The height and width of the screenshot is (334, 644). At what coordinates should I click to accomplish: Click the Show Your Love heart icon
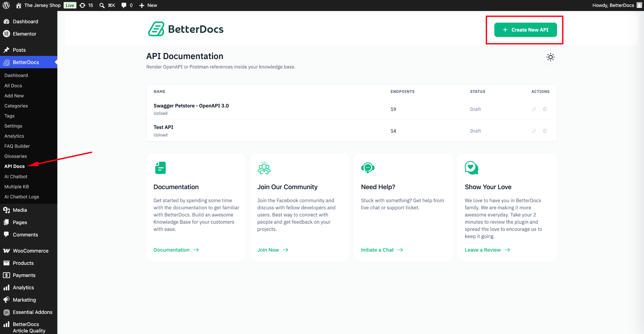(472, 168)
